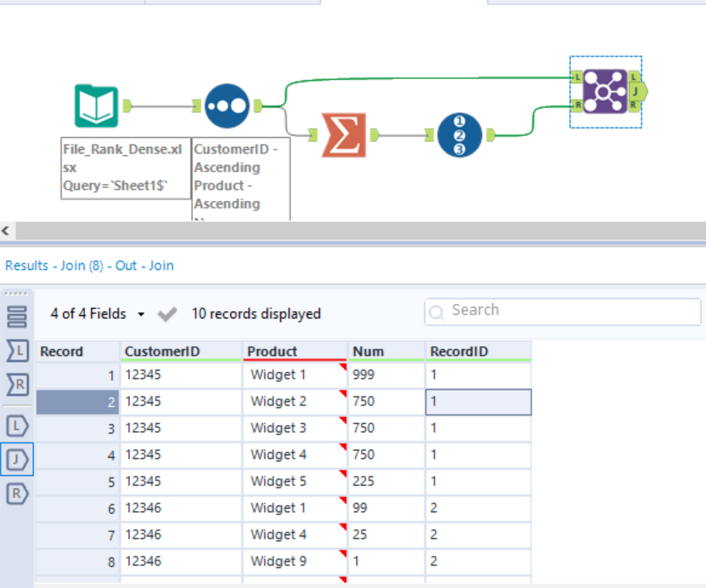Image resolution: width=706 pixels, height=588 pixels.
Task: Click the canvas scroll left arrow
Action: [6, 231]
